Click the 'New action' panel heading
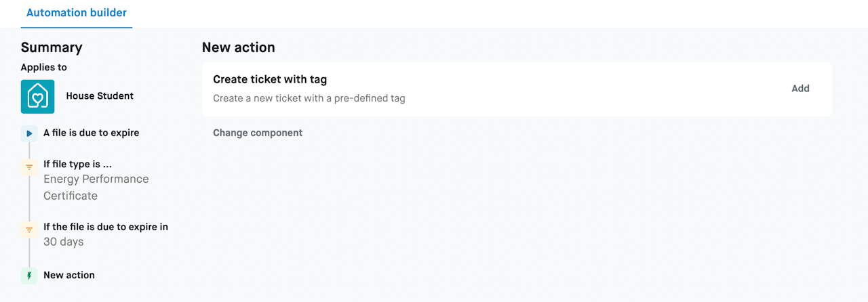This screenshot has width=868, height=302. click(238, 47)
